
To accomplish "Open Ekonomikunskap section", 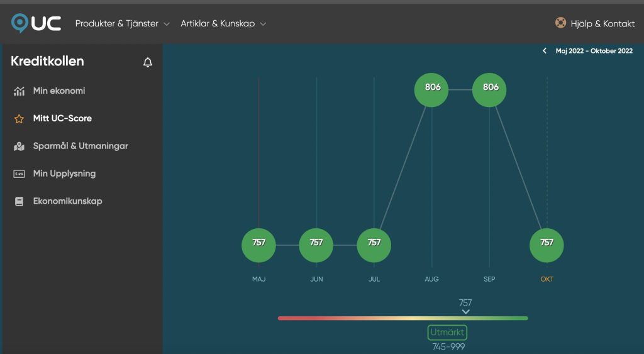I will (68, 201).
